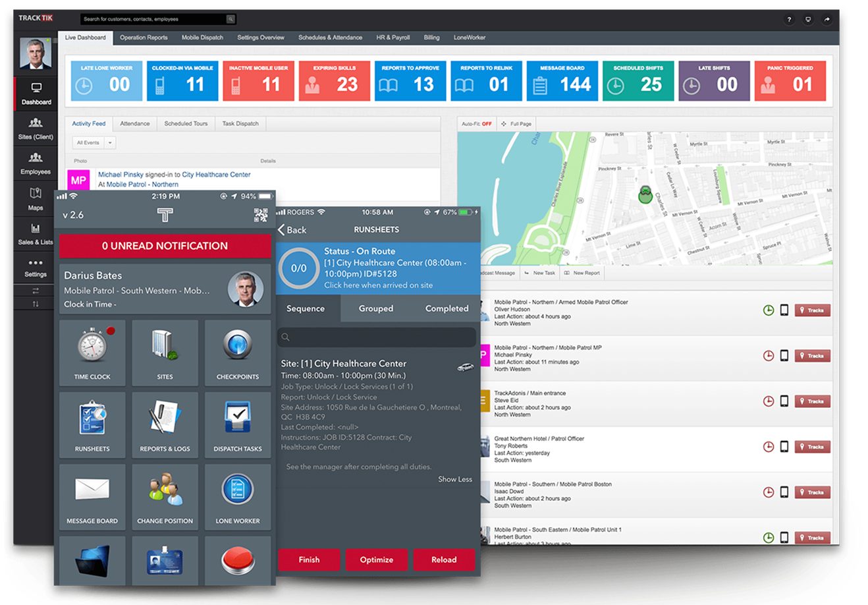This screenshot has height=605, width=868.
Task: Open Dispatch Tasks in mobile app
Action: 237,425
